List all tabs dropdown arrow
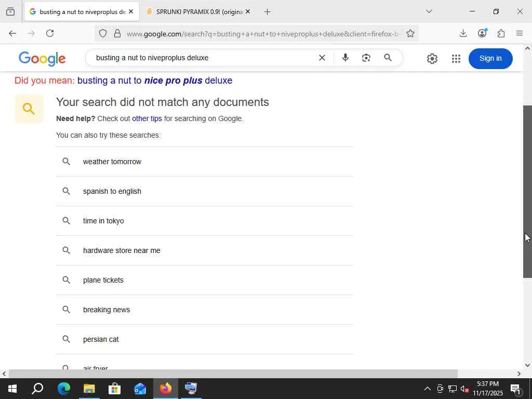The height and width of the screenshot is (399, 532). (429, 11)
